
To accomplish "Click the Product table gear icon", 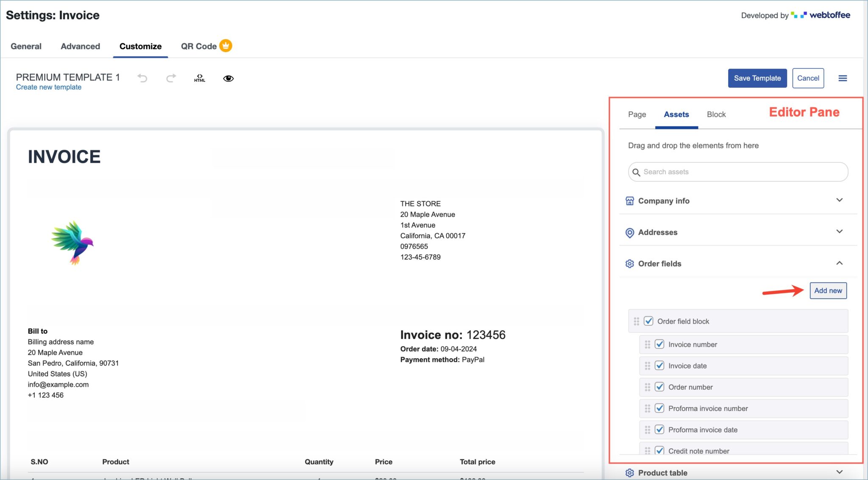I will 630,473.
